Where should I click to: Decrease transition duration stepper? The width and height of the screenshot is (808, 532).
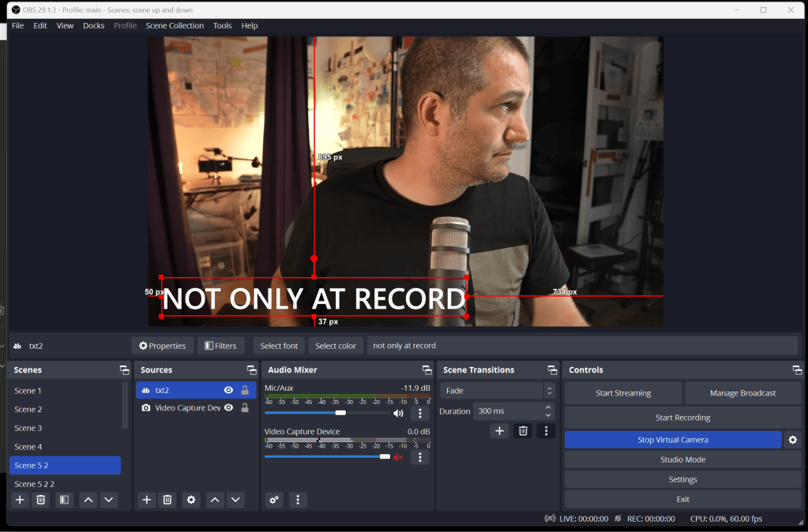tap(548, 415)
